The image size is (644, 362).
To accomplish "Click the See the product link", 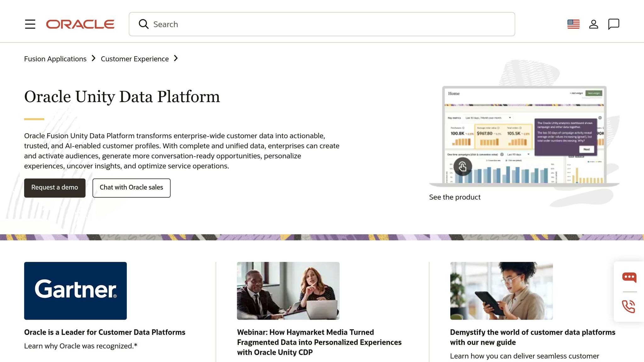I will (x=455, y=197).
